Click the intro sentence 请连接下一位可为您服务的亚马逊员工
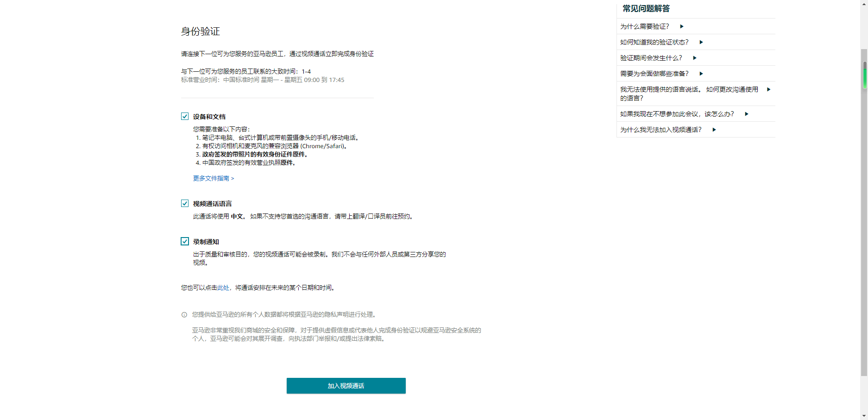The height and width of the screenshot is (420, 868). (277, 54)
